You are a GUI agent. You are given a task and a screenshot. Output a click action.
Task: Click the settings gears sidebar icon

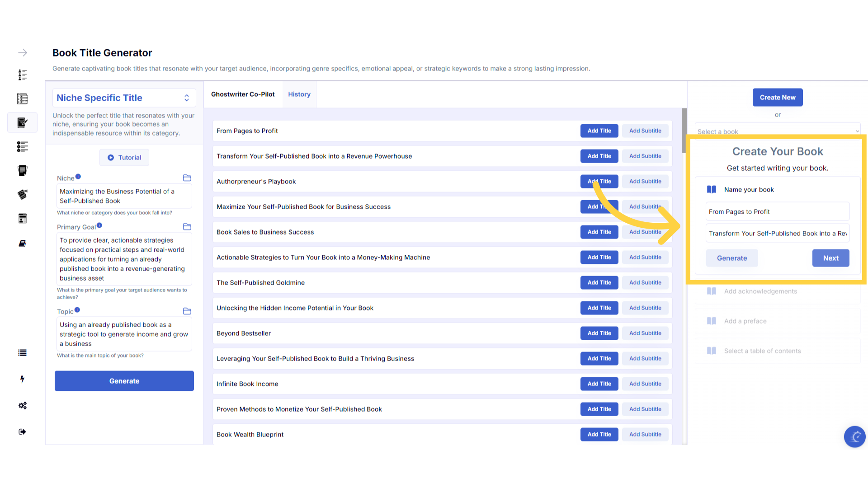pyautogui.click(x=22, y=405)
